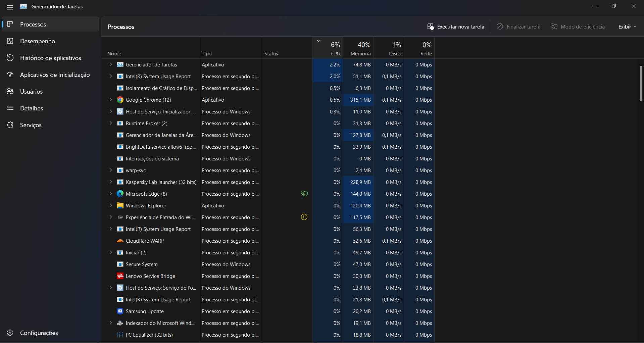Sort by the Memória column

click(x=358, y=48)
